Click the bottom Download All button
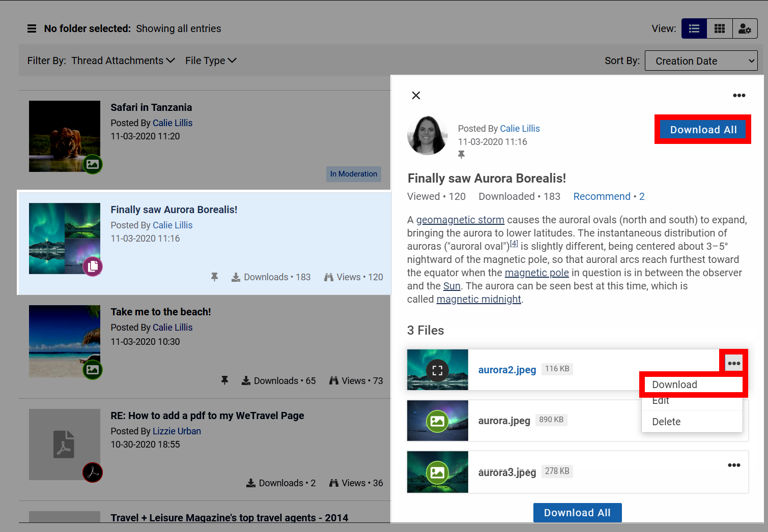768x532 pixels. tap(577, 513)
